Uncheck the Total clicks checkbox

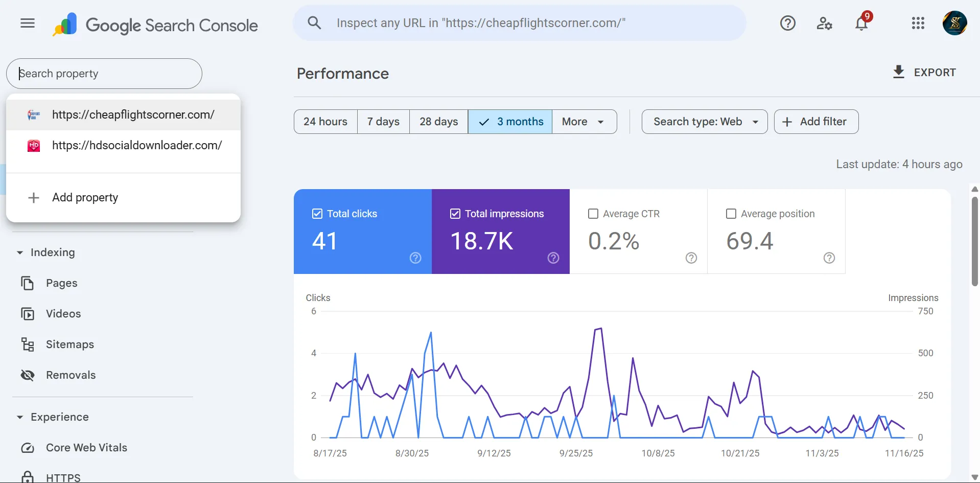(317, 214)
